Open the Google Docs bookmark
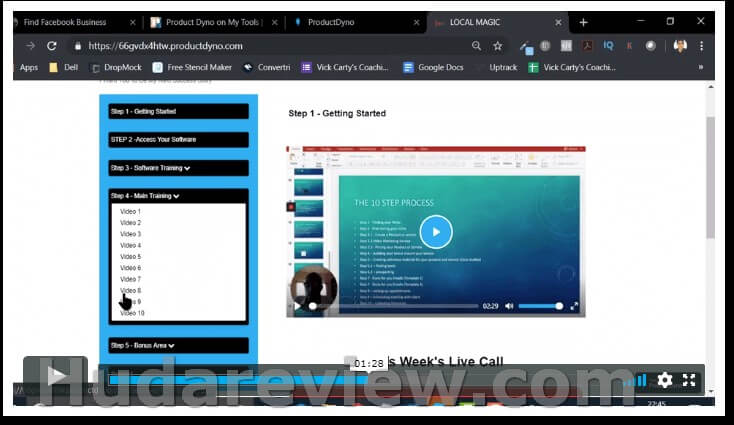734x425 pixels. coord(433,67)
